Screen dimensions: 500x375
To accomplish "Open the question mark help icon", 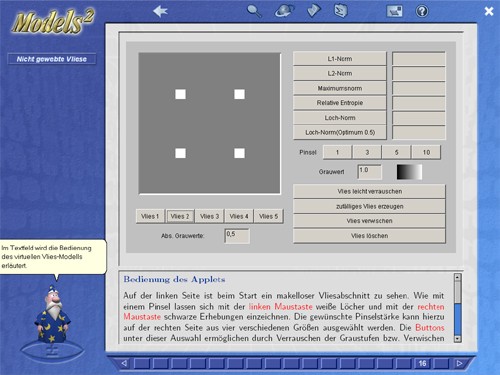I will pos(422,11).
